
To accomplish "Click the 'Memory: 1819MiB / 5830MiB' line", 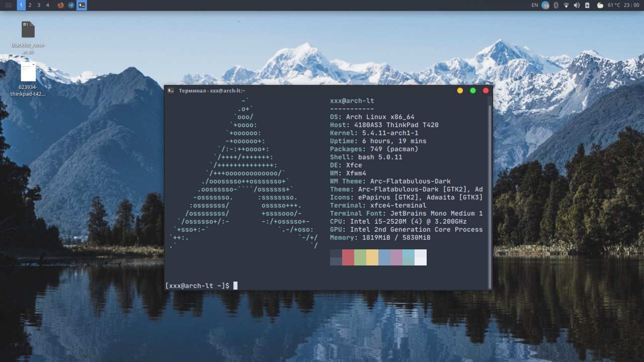I will pyautogui.click(x=380, y=237).
